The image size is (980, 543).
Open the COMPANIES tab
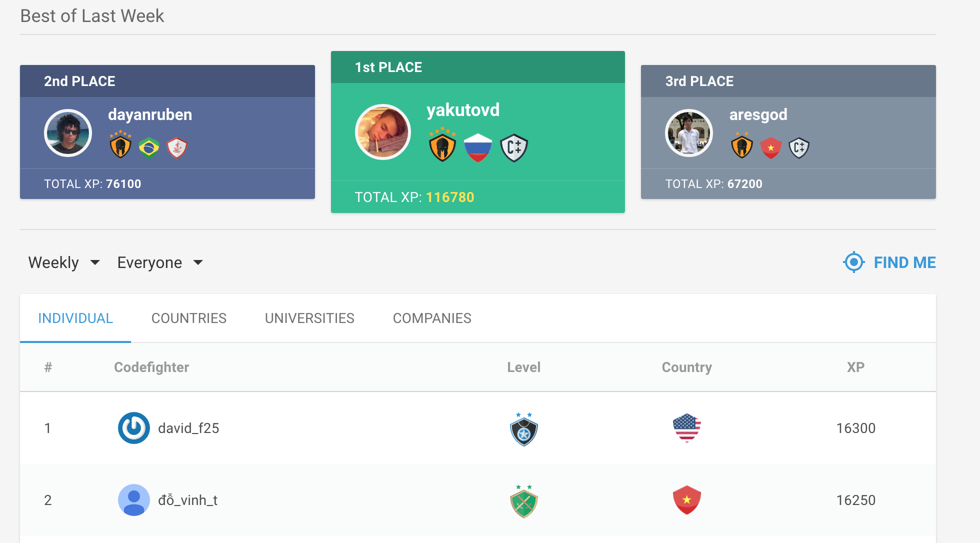coord(432,318)
